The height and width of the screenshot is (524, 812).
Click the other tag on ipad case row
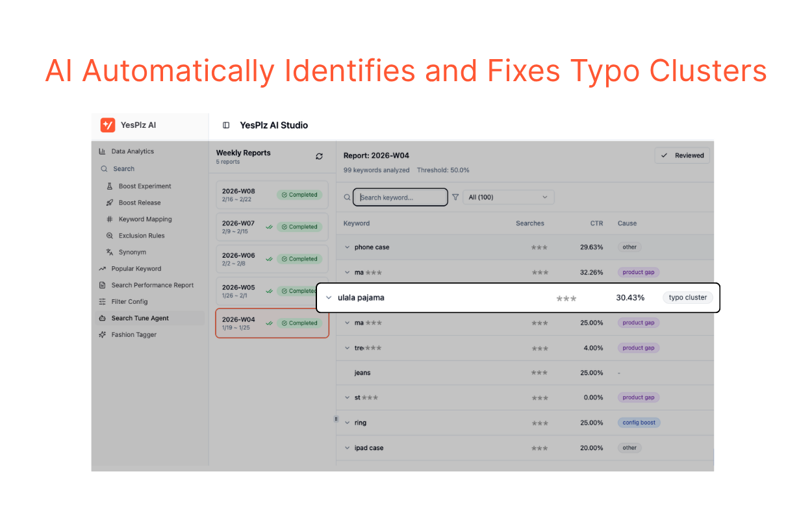pos(629,448)
